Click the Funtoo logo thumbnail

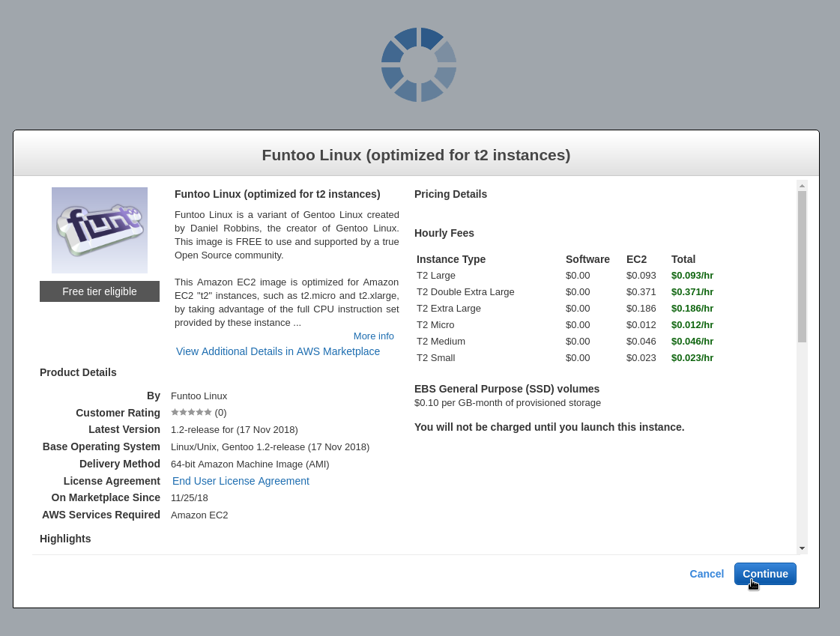[100, 230]
